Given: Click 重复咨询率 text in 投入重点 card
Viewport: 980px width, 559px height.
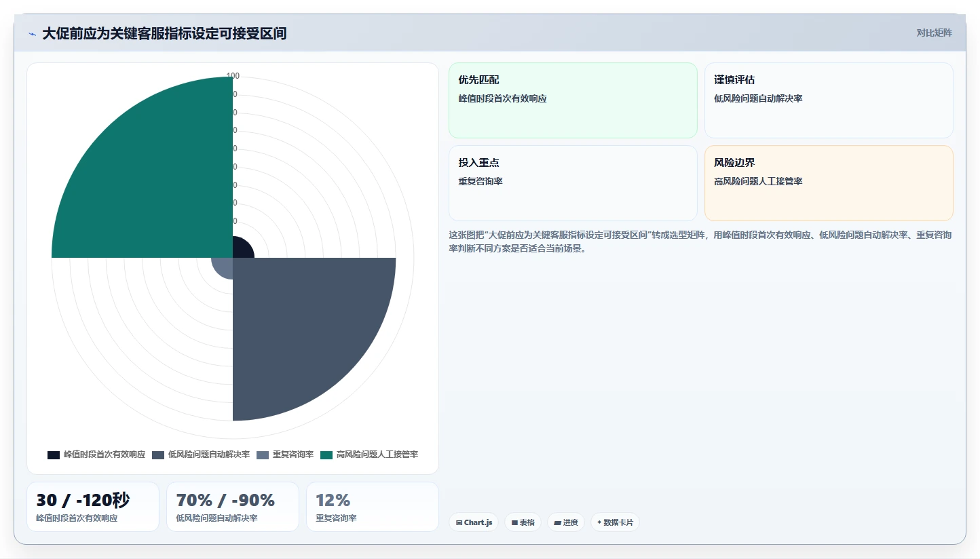Looking at the screenshot, I should (480, 181).
